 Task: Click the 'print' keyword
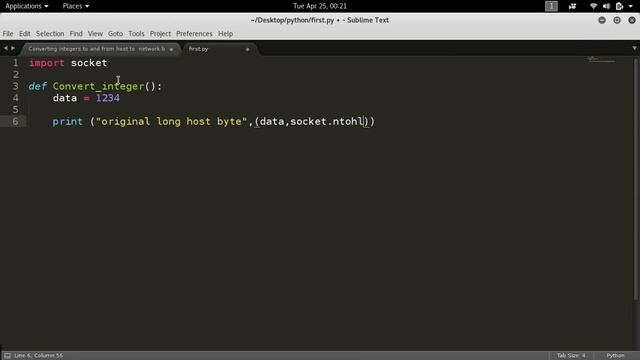(67, 121)
